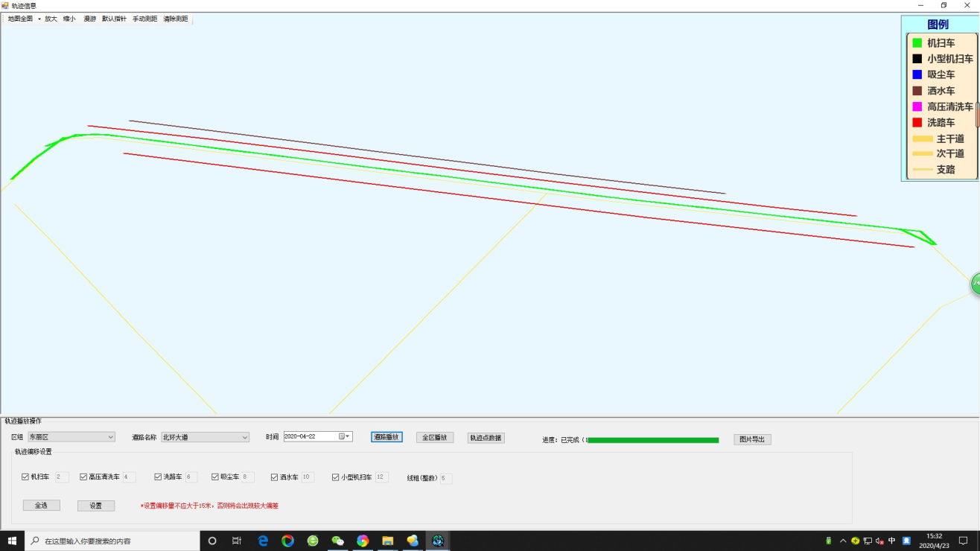Toggle the 洒水车 checkbox
The image size is (980, 551).
274,477
